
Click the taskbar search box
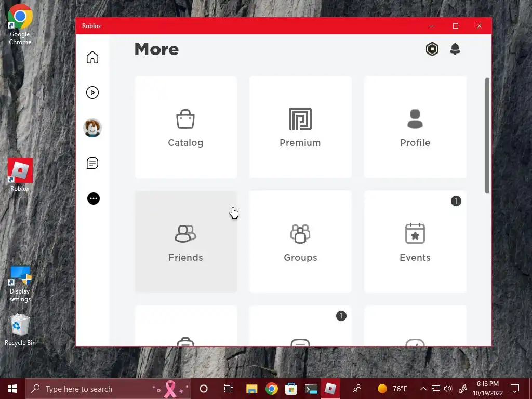108,389
